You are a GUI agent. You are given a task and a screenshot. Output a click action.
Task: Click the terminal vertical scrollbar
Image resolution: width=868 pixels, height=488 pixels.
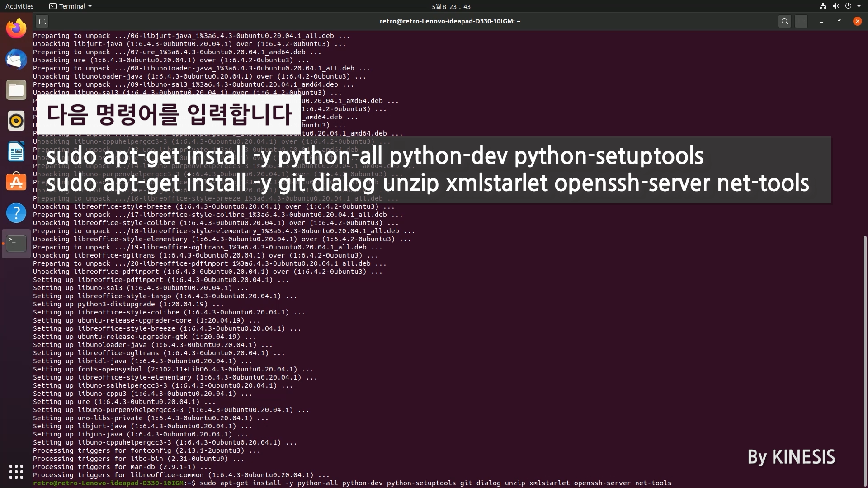point(865,361)
